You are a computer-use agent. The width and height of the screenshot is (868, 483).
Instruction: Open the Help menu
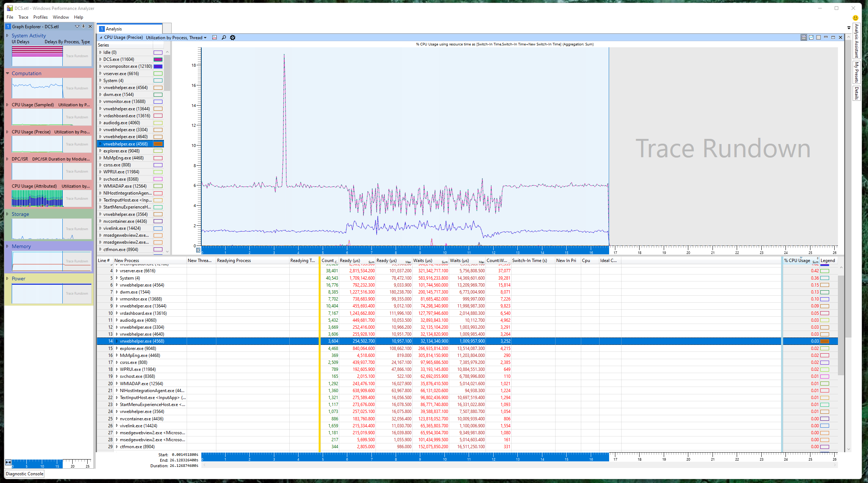click(x=78, y=17)
